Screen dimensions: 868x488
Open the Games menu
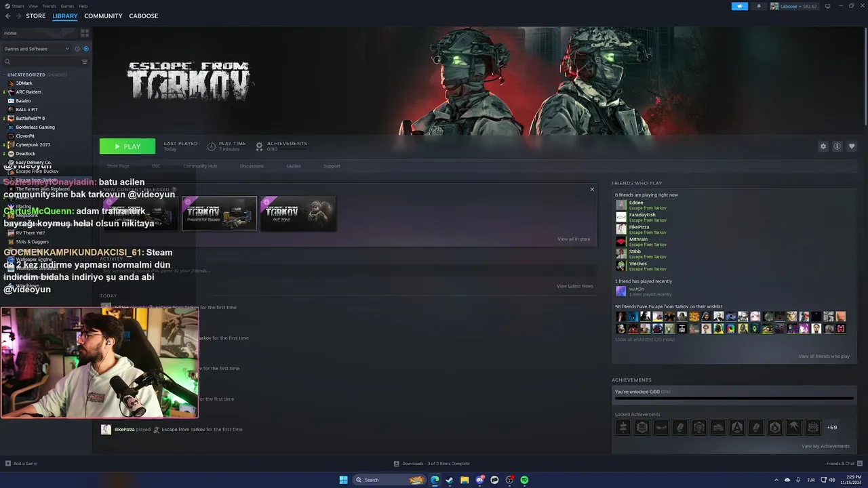click(67, 6)
